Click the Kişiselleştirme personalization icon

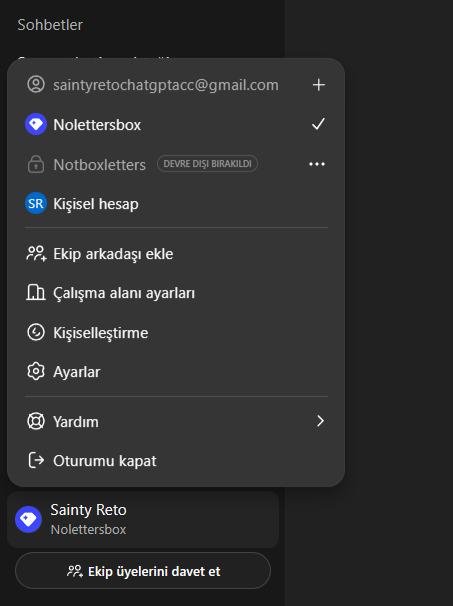point(36,332)
